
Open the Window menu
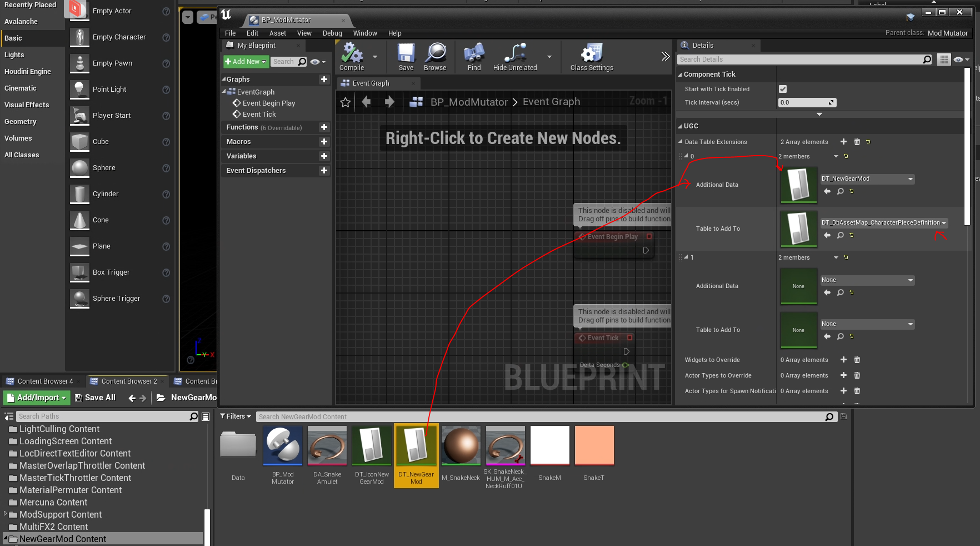pyautogui.click(x=365, y=33)
